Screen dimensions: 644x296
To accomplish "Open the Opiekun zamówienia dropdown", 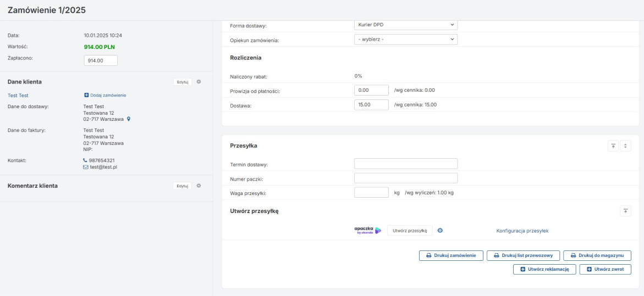I will tap(406, 40).
